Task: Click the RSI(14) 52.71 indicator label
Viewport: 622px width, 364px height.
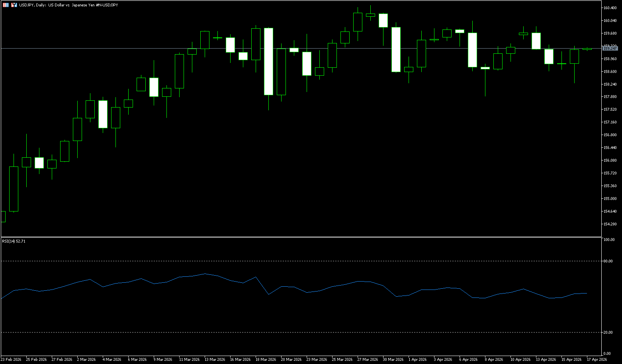Action: pyautogui.click(x=14, y=241)
